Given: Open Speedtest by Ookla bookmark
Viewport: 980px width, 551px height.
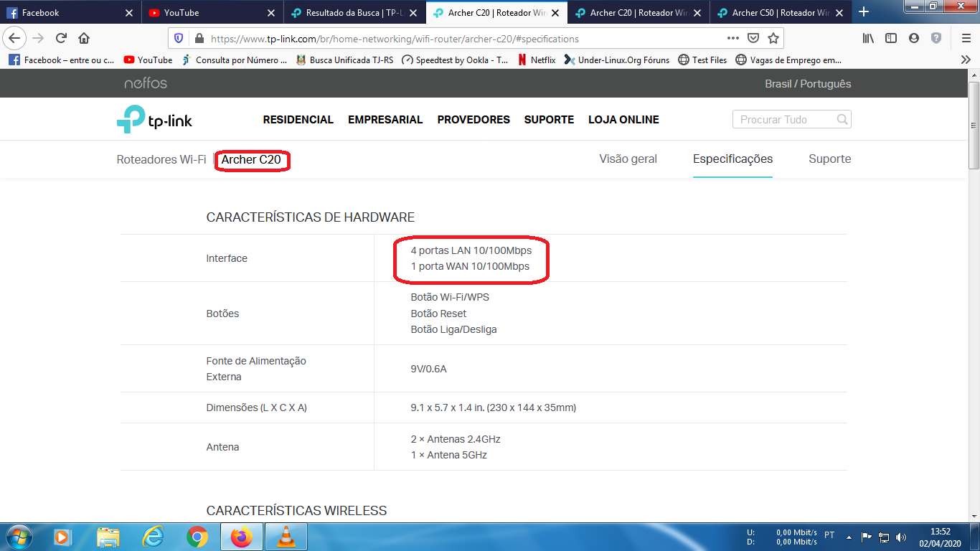Looking at the screenshot, I should 455,60.
